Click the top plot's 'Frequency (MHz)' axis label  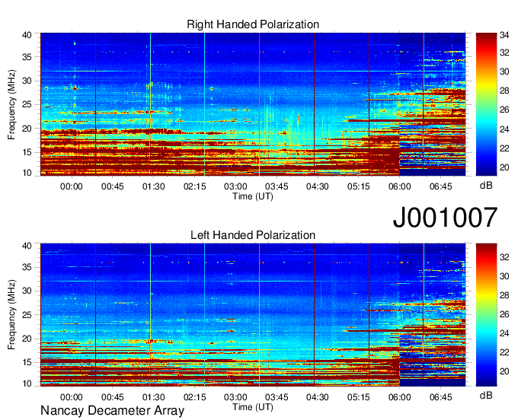[11, 104]
